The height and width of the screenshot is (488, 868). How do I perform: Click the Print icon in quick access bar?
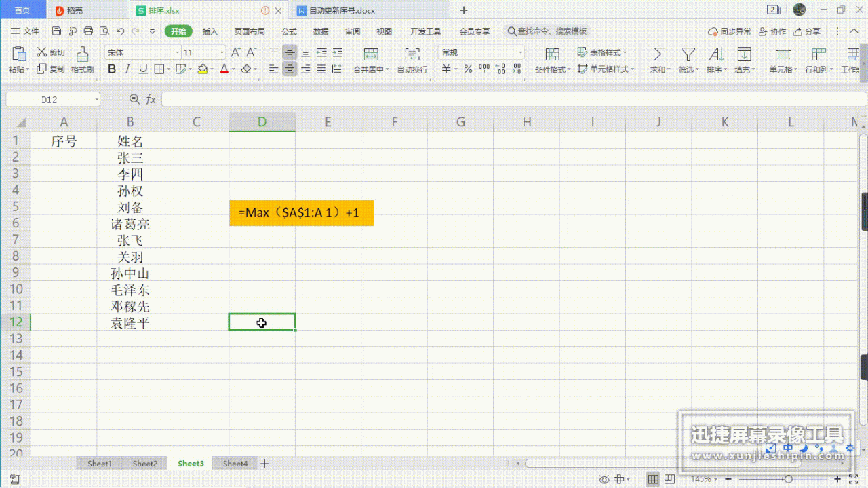[88, 31]
